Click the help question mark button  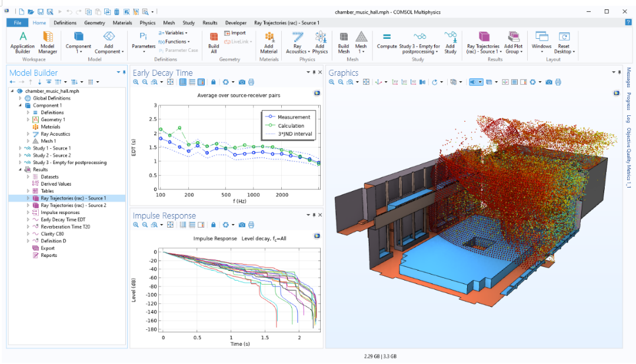coord(628,23)
